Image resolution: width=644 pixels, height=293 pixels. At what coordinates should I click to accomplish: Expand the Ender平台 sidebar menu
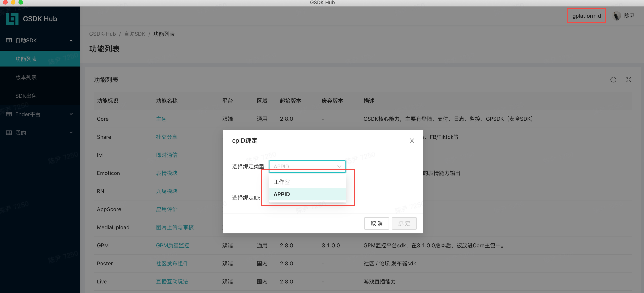pos(71,114)
